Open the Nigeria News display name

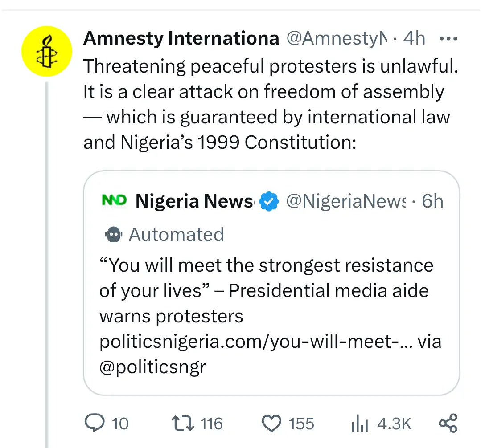pos(194,201)
